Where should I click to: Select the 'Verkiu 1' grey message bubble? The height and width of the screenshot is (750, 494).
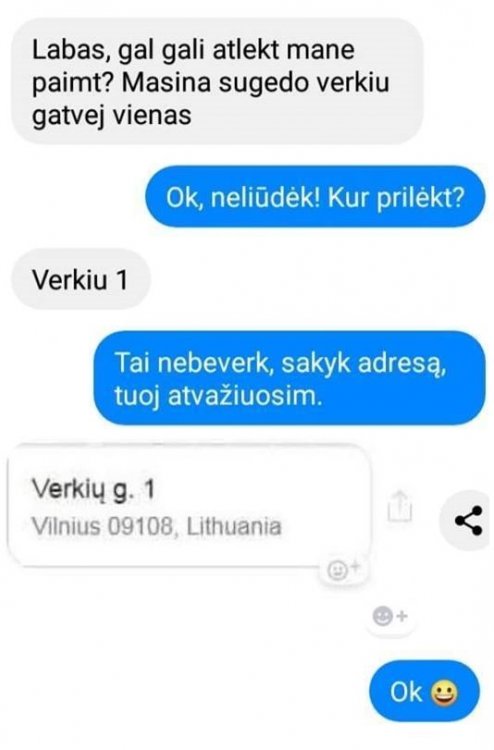[x=81, y=279]
